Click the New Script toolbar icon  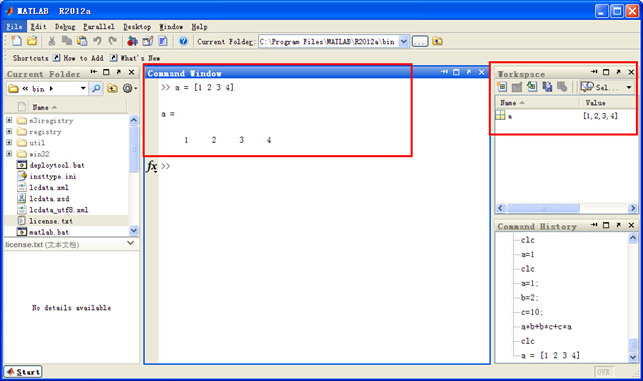point(16,41)
